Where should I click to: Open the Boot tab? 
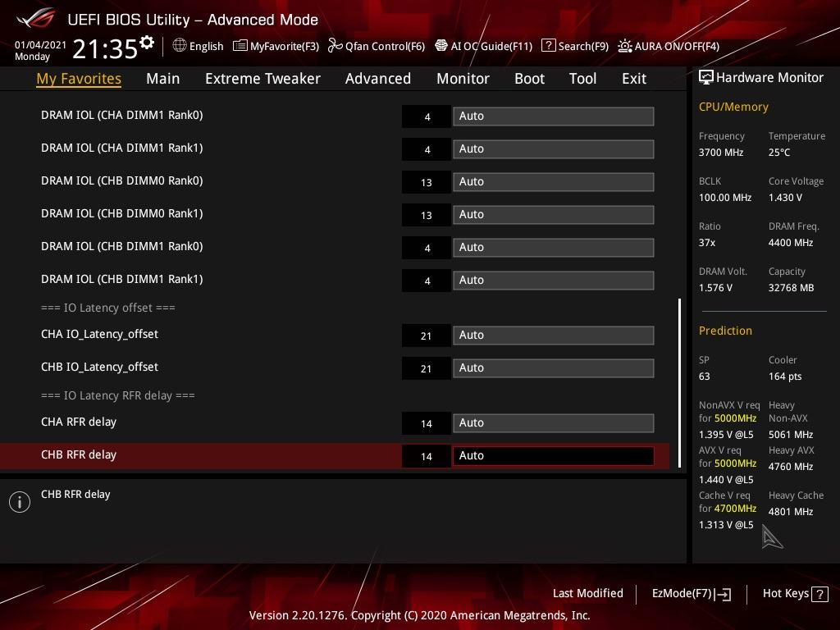click(529, 79)
